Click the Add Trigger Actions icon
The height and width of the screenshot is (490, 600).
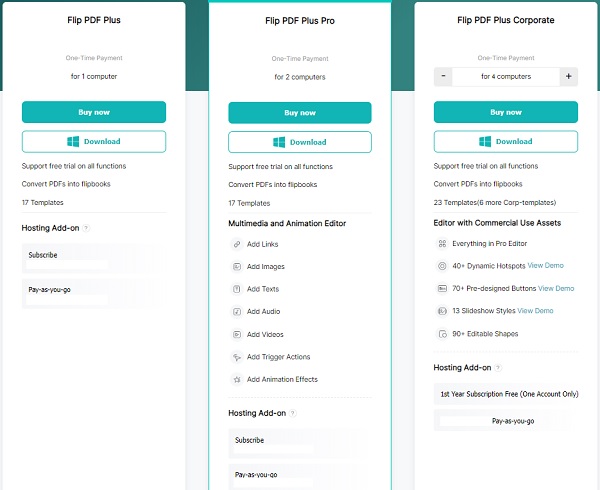click(237, 357)
